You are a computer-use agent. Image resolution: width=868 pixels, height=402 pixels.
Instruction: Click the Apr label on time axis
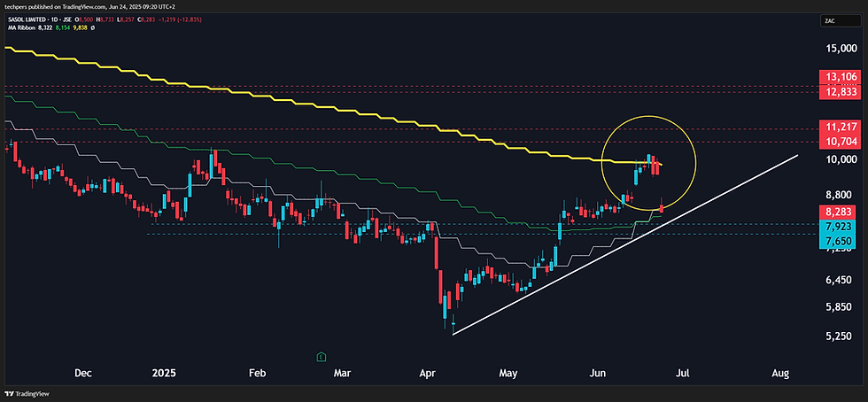click(x=428, y=374)
